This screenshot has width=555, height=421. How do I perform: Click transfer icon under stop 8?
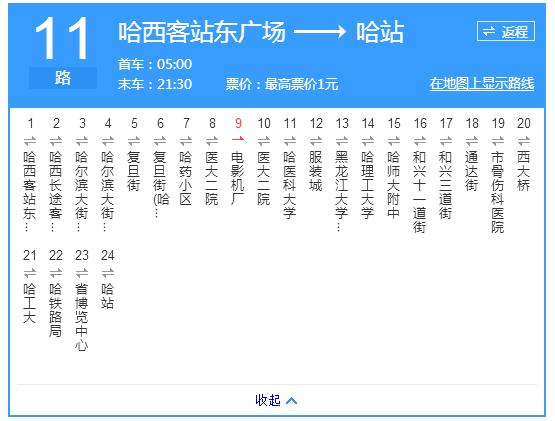212,141
